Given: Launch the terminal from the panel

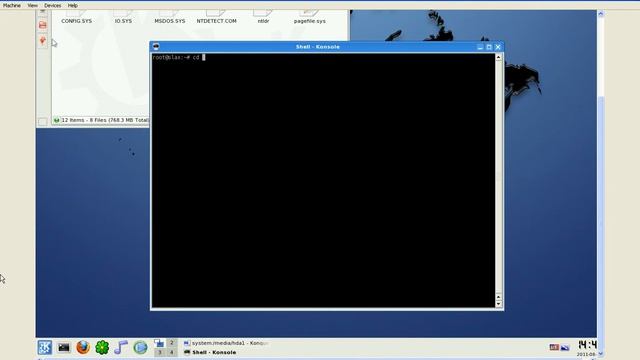Looking at the screenshot, I should pyautogui.click(x=64, y=347).
